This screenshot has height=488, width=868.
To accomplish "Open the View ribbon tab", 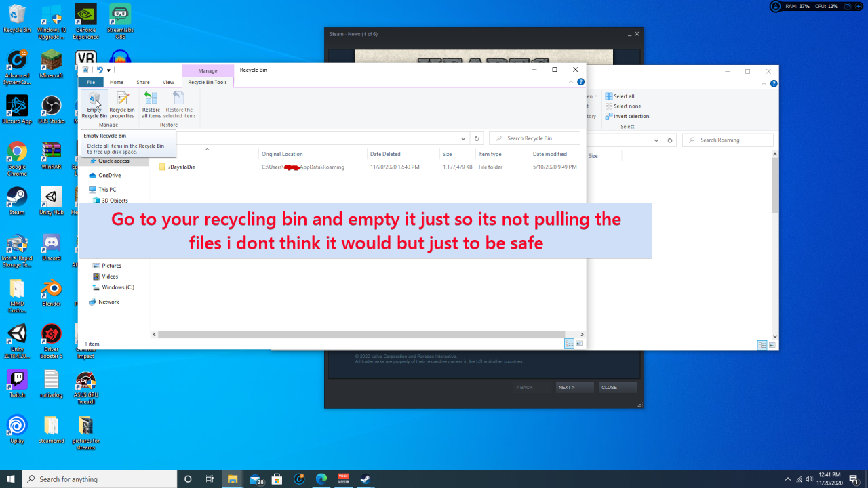I will 168,82.
